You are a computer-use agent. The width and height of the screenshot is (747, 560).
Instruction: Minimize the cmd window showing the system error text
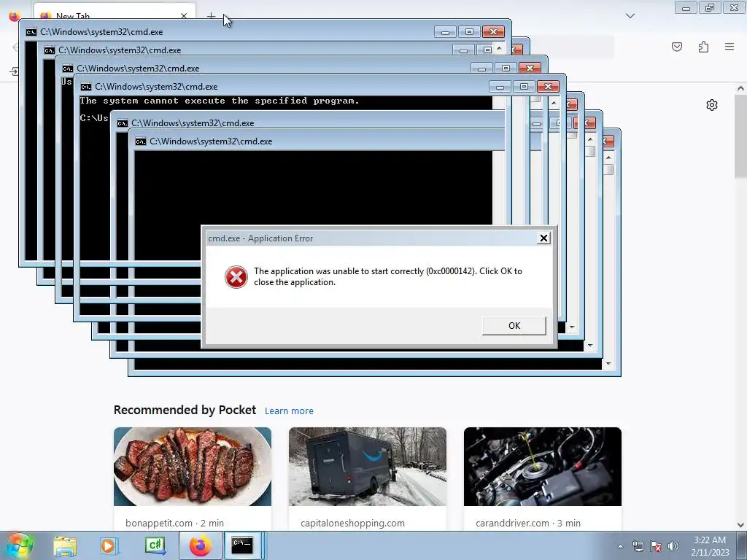pos(500,87)
